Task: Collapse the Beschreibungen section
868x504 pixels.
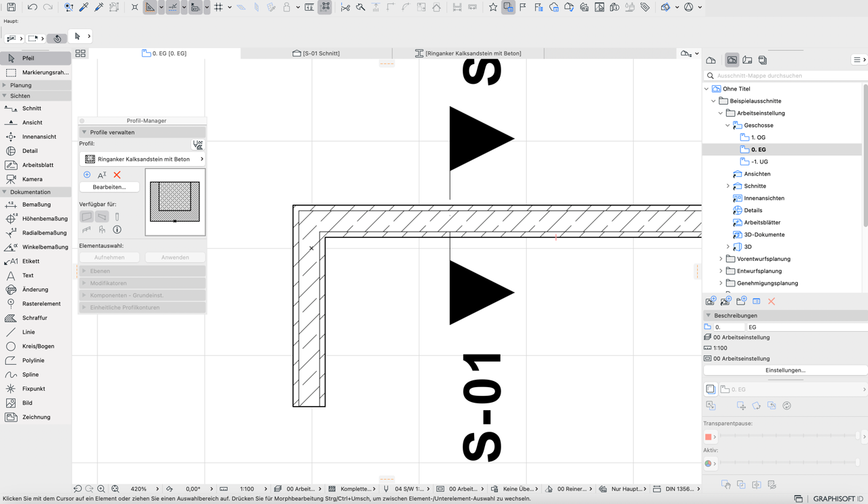Action: click(709, 316)
